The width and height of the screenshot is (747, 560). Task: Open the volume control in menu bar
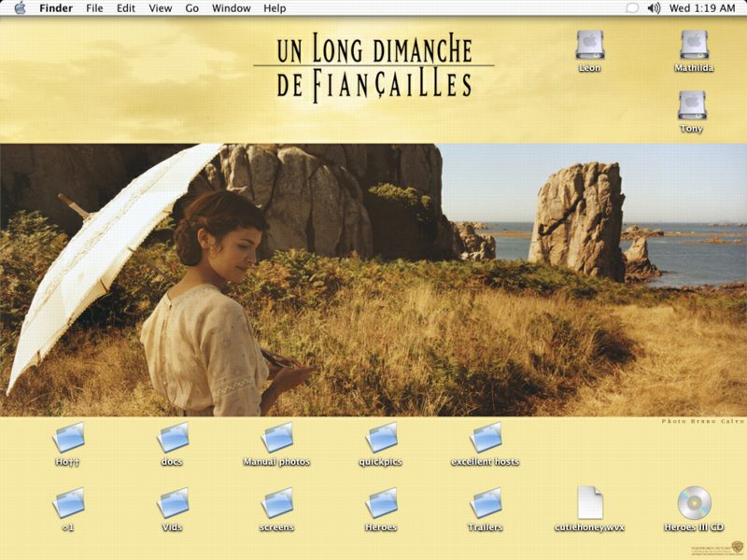coord(654,8)
